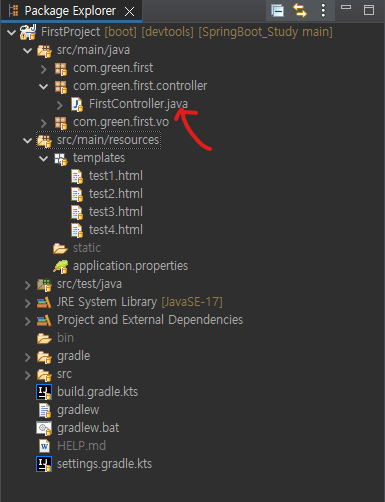Collapse the templates folder
The width and height of the screenshot is (385, 502).
43,159
